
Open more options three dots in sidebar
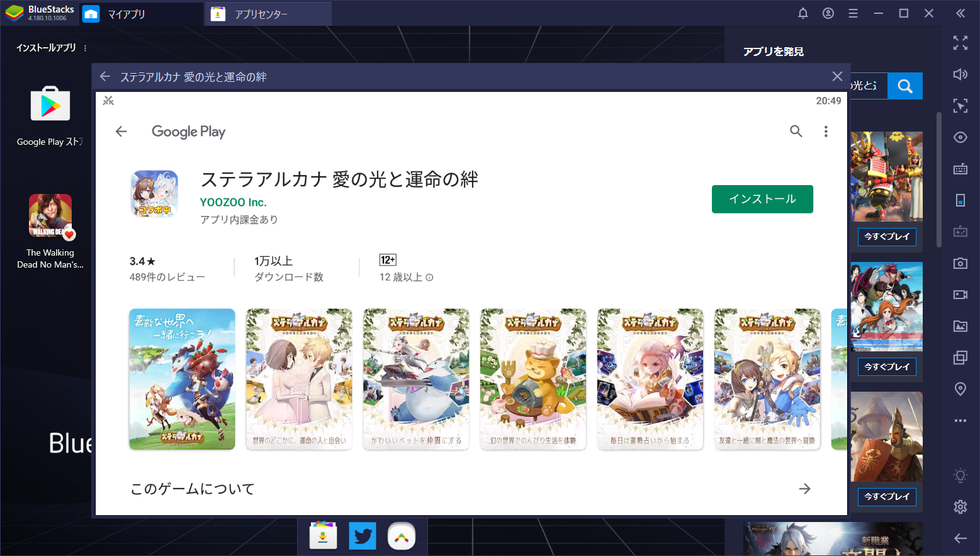point(960,420)
